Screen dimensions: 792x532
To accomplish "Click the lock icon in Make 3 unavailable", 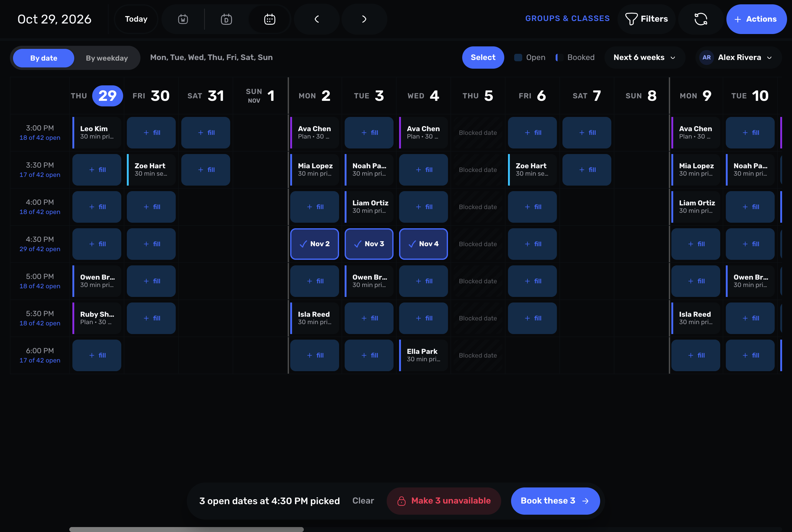I will point(402,501).
